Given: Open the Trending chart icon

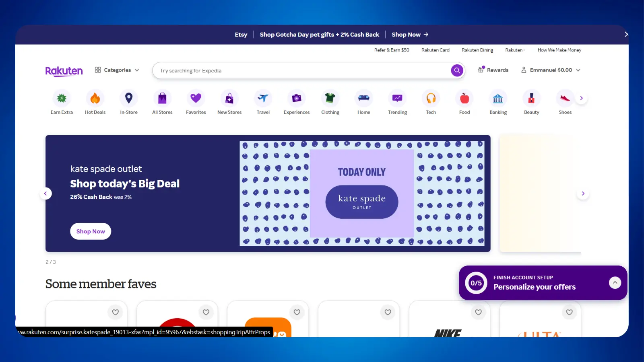Looking at the screenshot, I should point(397,98).
